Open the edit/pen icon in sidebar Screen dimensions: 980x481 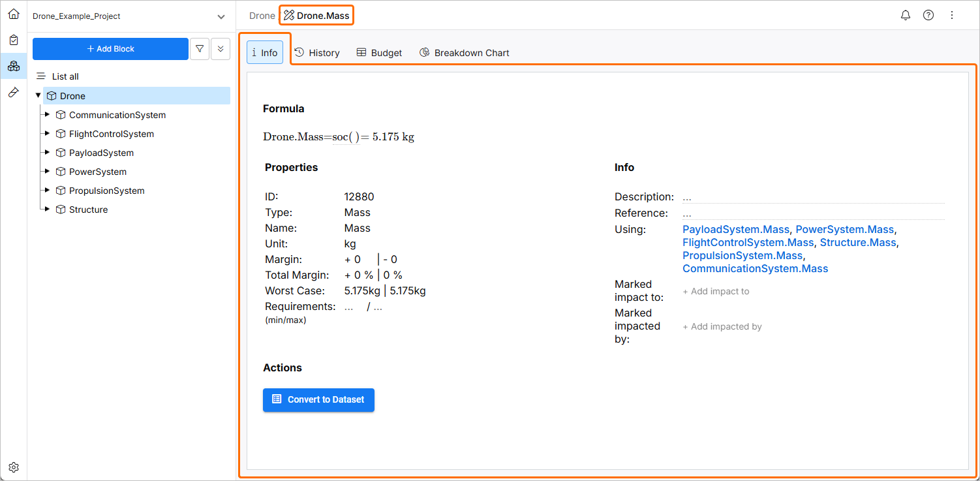pyautogui.click(x=14, y=91)
